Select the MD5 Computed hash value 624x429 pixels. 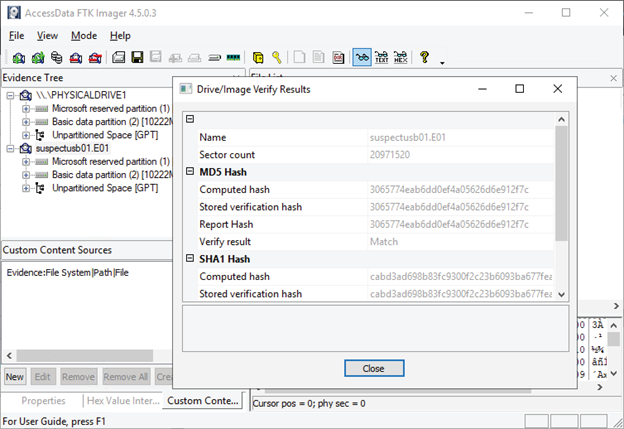click(x=449, y=189)
